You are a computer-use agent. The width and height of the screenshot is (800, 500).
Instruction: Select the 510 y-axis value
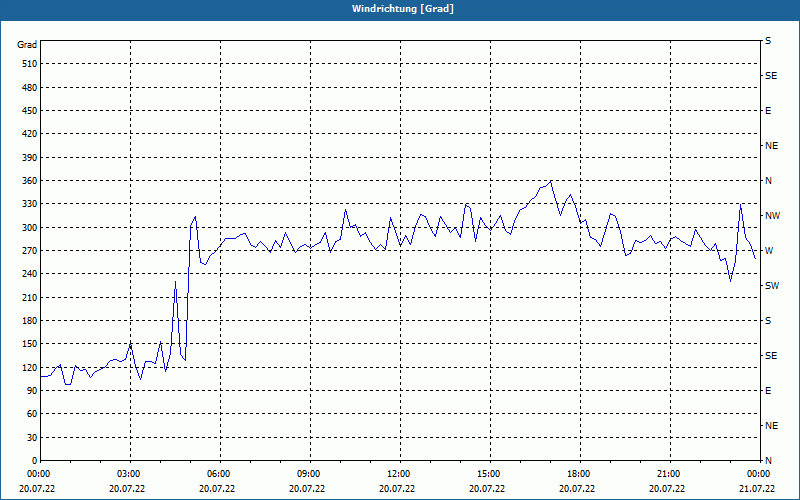[30, 64]
